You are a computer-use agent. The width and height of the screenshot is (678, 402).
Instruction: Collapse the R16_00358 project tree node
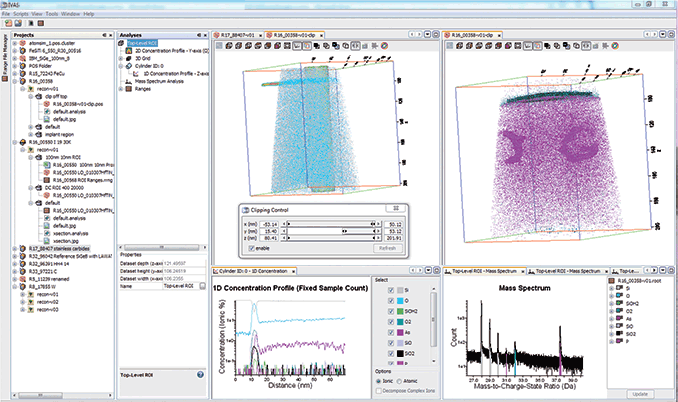15,81
